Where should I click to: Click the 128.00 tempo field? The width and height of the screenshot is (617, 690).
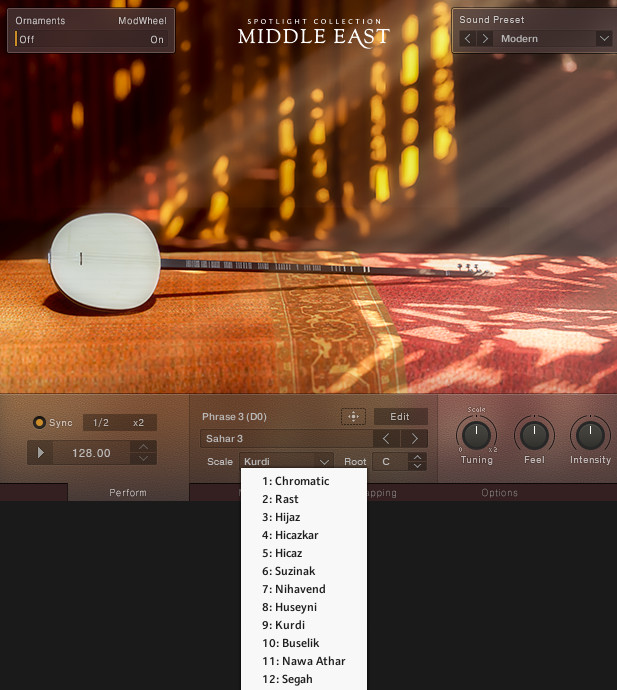(92, 453)
